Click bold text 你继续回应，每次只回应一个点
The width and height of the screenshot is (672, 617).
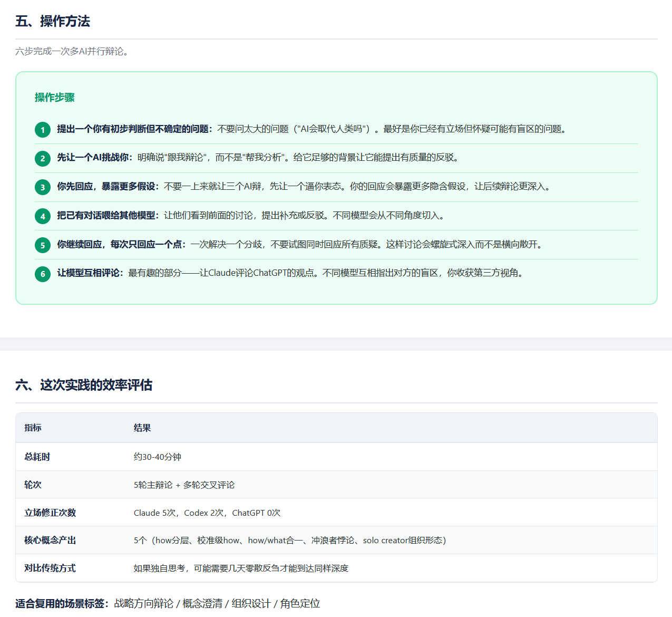click(121, 245)
